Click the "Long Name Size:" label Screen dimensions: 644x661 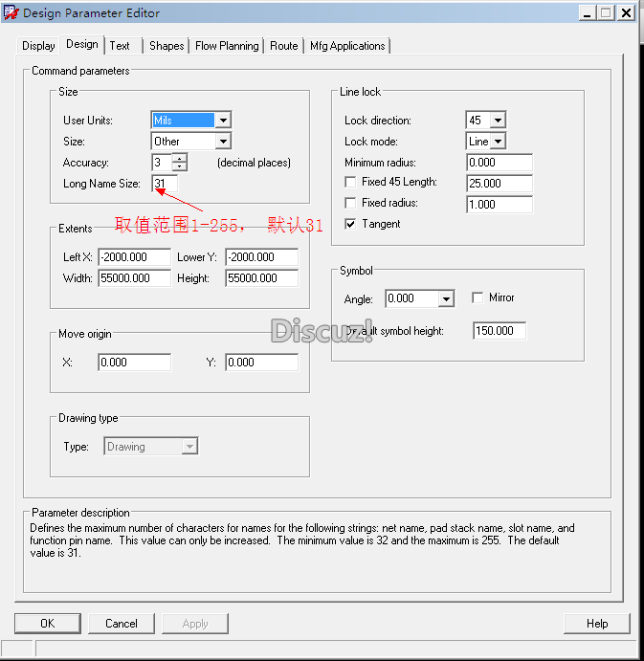(101, 184)
